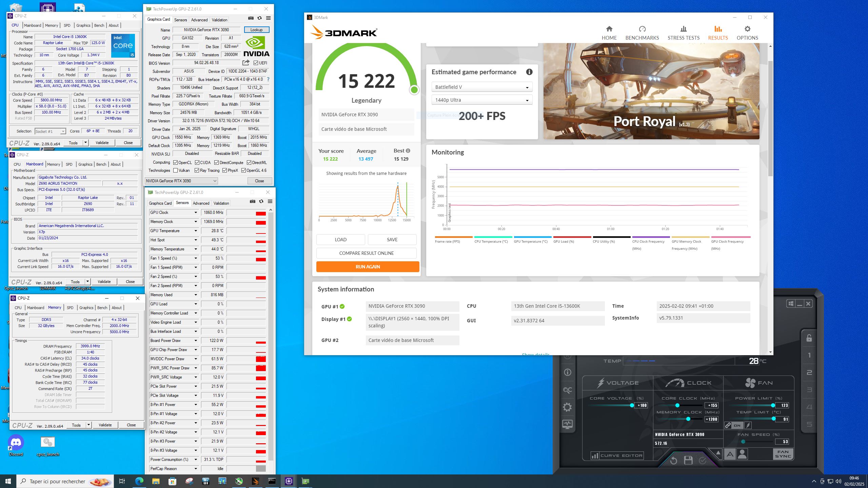Open the Socket #1 selection dropdown in CPU-Z

pos(50,131)
